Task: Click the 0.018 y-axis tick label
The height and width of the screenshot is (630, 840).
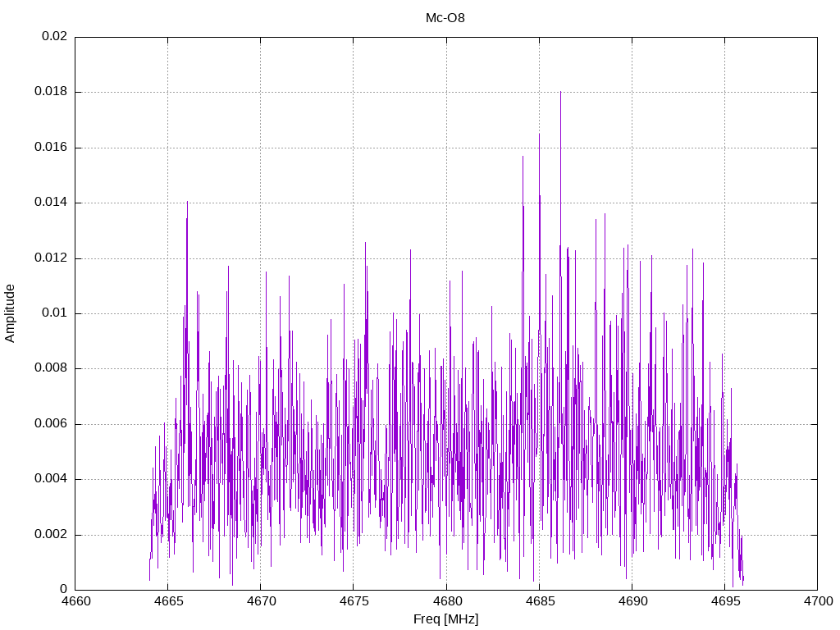Action: (x=51, y=92)
